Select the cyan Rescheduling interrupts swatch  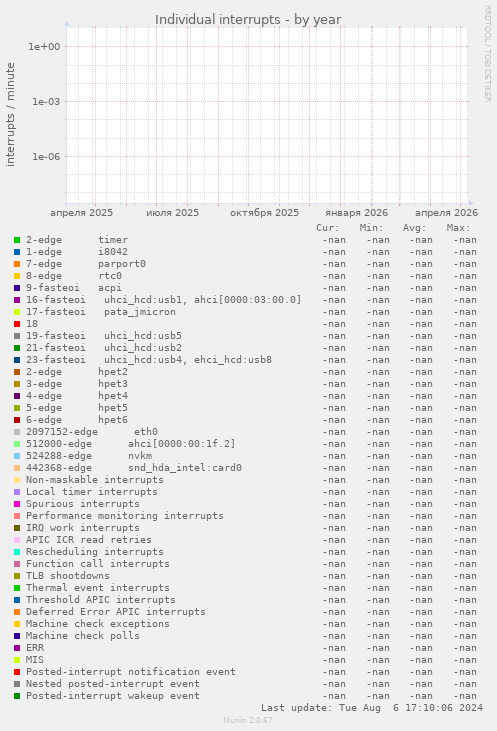pos(17,552)
